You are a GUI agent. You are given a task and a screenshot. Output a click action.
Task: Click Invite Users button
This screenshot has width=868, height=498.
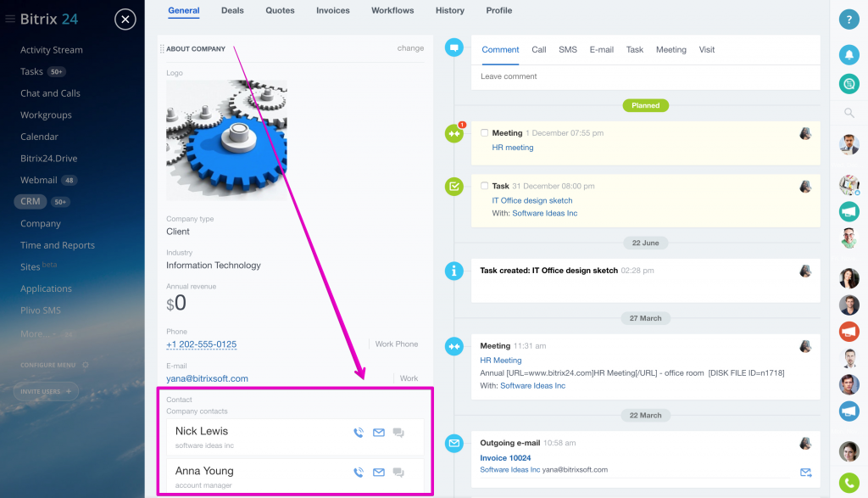coord(46,391)
